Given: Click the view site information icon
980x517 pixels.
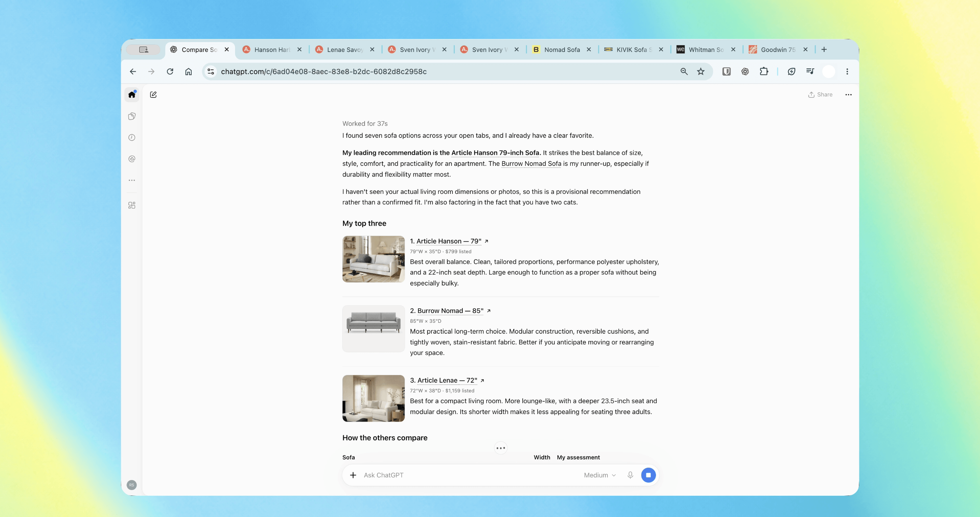Looking at the screenshot, I should [211, 71].
